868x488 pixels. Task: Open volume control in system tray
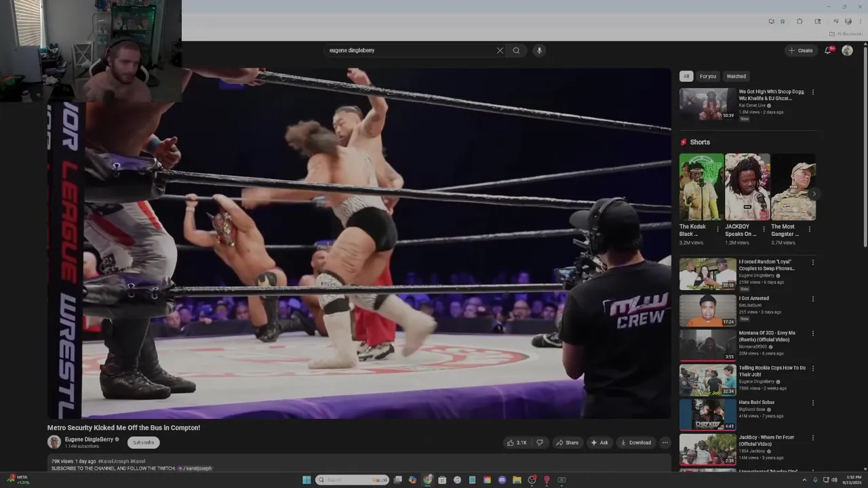(834, 480)
